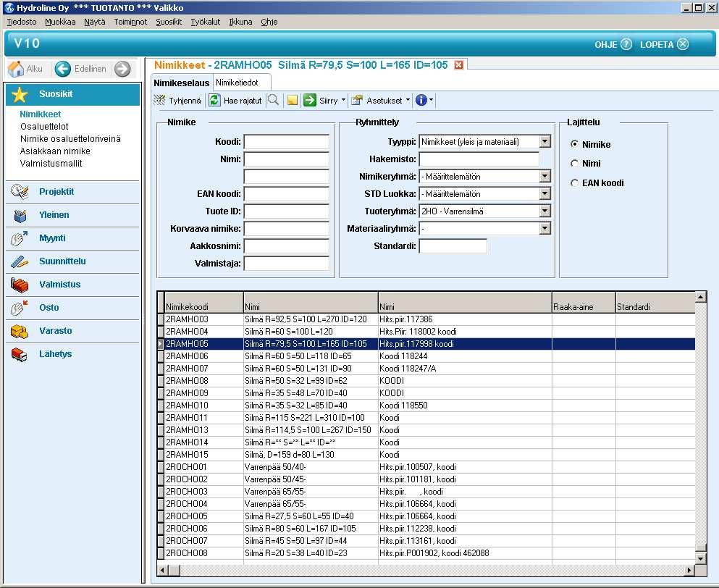Expand the Asetukset dropdown arrow
The image size is (719, 588).
pyautogui.click(x=408, y=100)
